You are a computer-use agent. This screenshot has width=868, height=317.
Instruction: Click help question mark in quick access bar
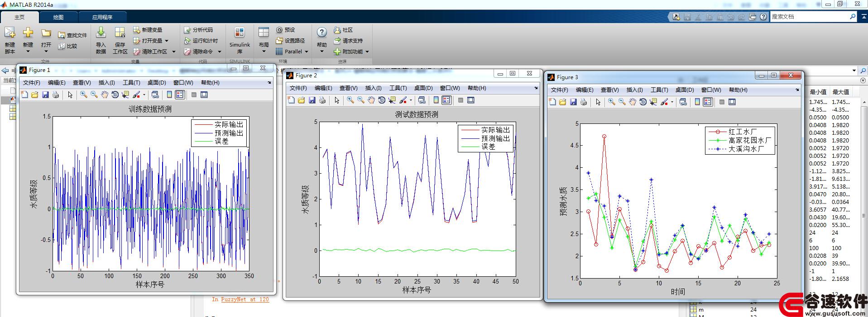763,17
